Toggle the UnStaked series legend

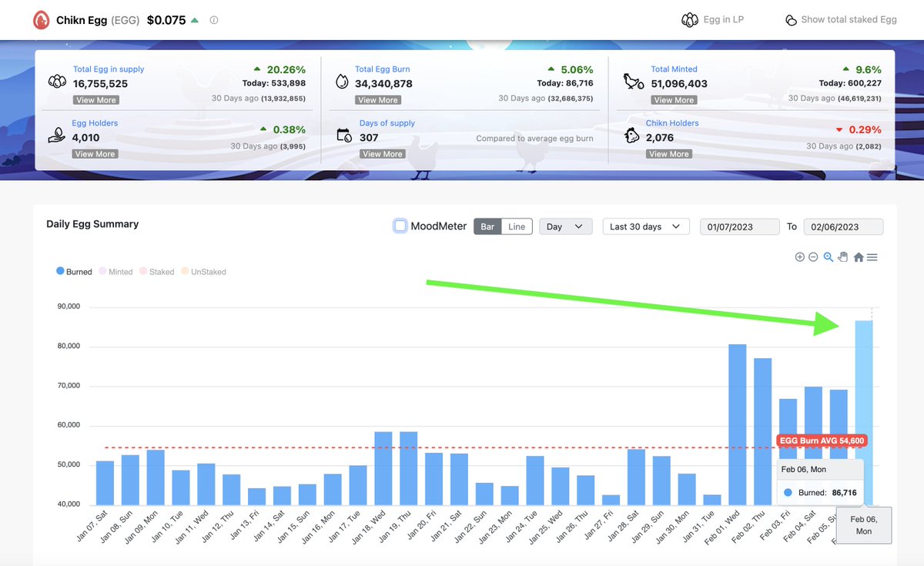point(203,272)
